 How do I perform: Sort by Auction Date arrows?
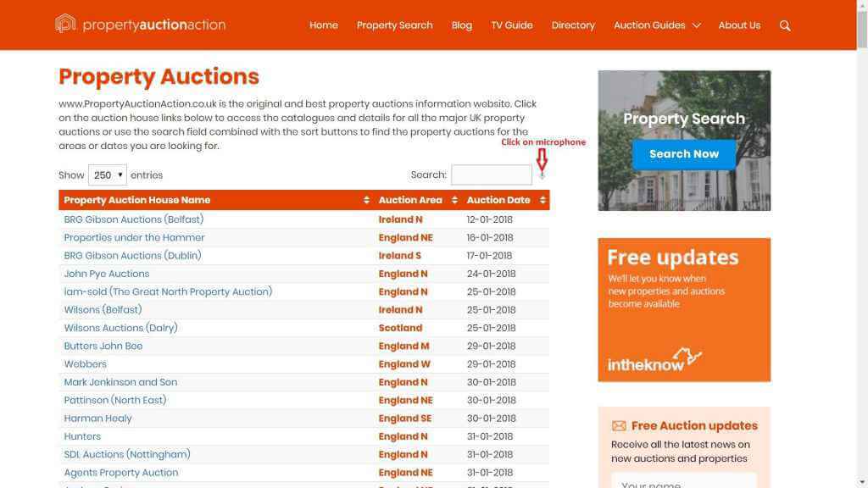tap(542, 200)
